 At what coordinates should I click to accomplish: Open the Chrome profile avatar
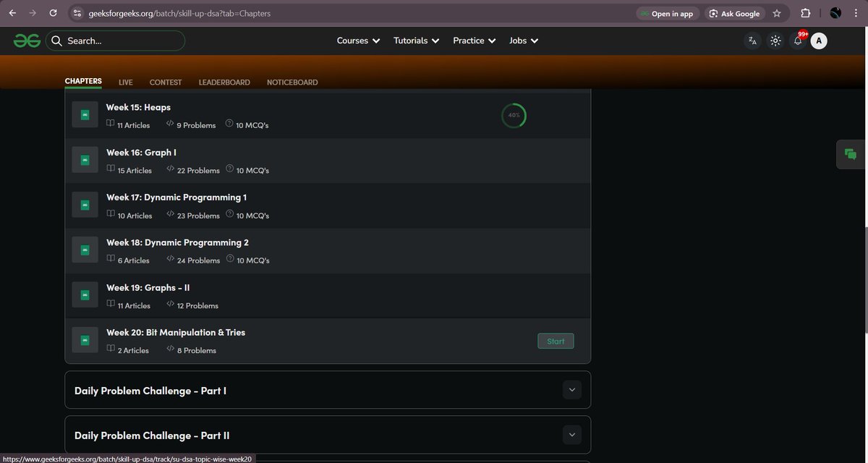point(835,13)
